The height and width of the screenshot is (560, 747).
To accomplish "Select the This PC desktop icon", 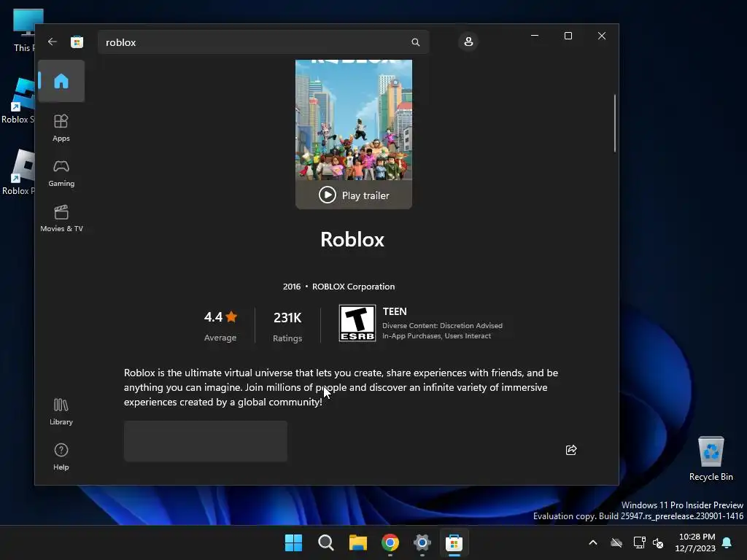I will click(x=24, y=30).
